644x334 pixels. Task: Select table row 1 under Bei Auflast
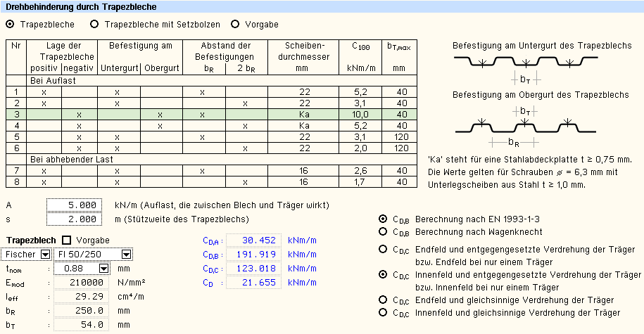(x=211, y=91)
